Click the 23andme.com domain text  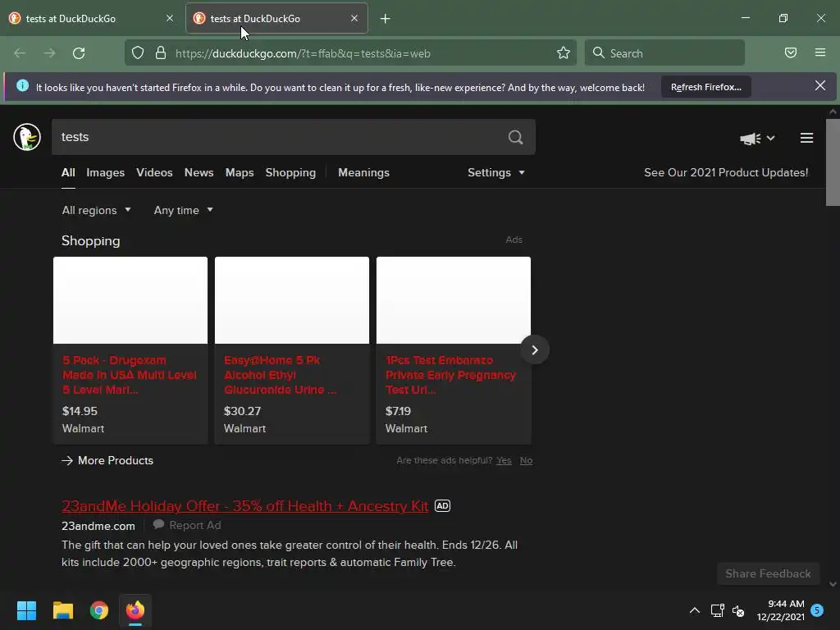[98, 526]
